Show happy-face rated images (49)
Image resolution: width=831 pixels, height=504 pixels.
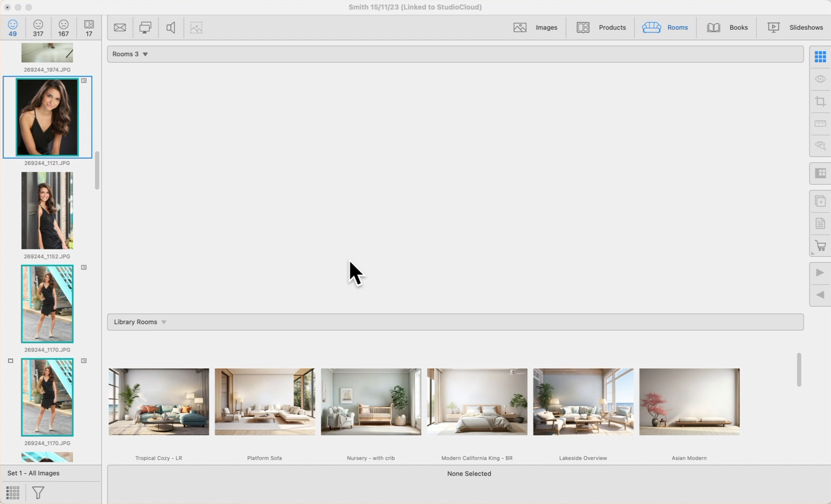13,28
